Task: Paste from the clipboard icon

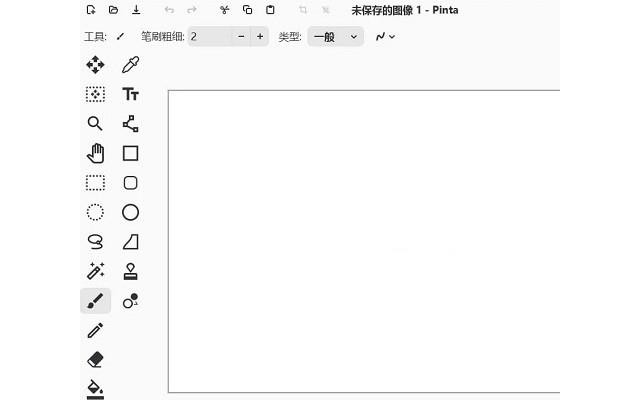Action: [270, 10]
